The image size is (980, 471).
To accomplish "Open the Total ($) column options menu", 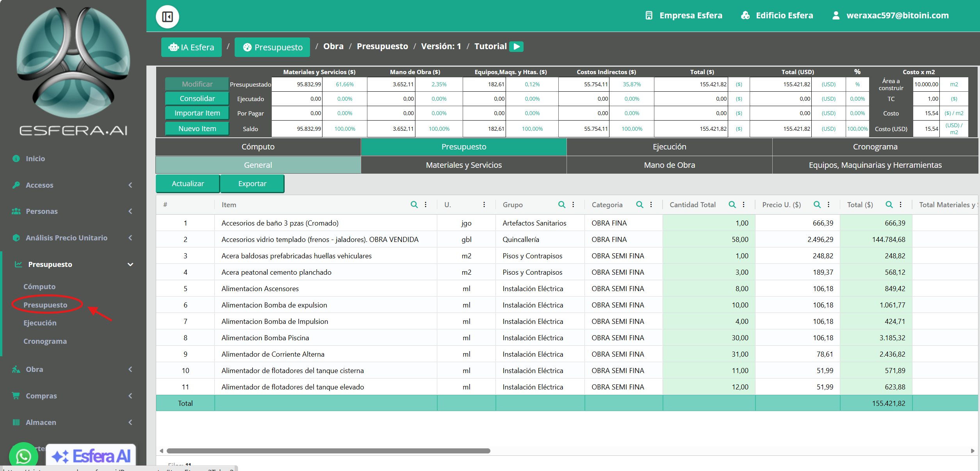I will click(901, 204).
